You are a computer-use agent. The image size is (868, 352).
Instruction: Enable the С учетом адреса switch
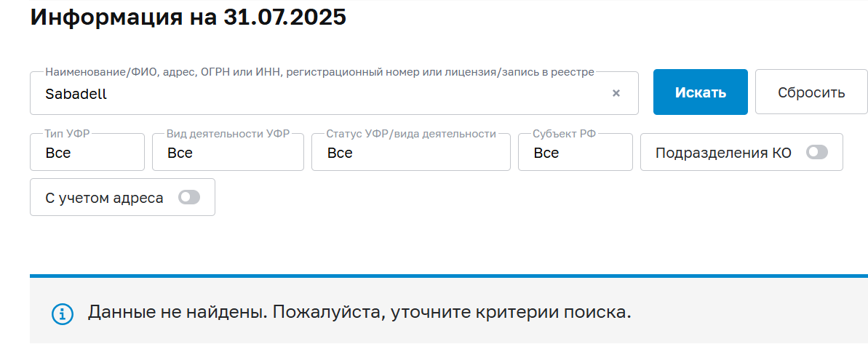coord(189,197)
